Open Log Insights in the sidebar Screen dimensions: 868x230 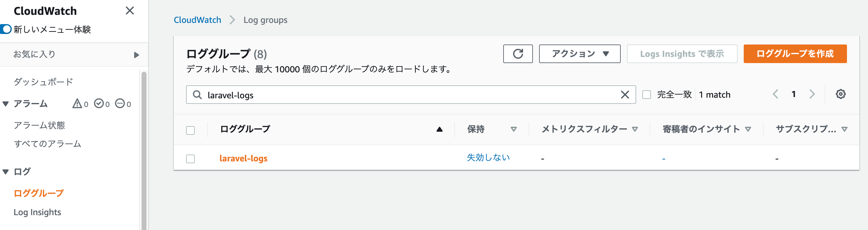(x=37, y=212)
